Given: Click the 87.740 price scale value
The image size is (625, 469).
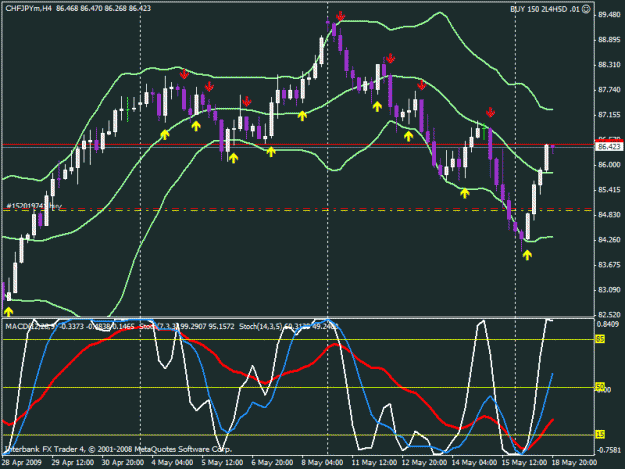Looking at the screenshot, I should pyautogui.click(x=609, y=90).
